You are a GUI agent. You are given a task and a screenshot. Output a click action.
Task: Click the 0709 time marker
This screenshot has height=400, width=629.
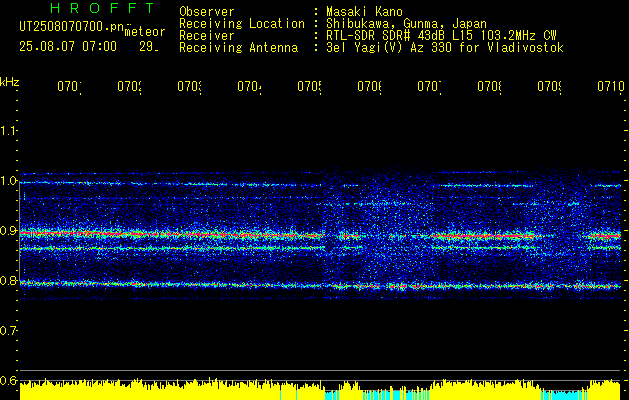pos(550,87)
